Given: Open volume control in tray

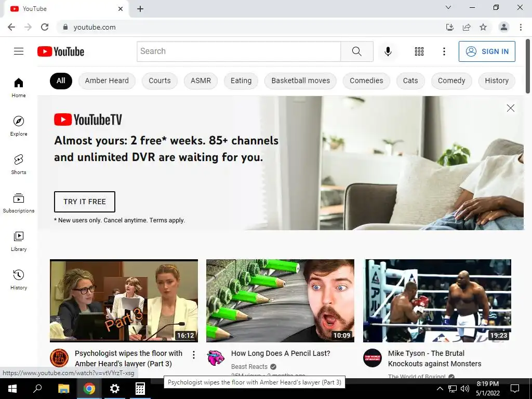Looking at the screenshot, I should pos(465,389).
